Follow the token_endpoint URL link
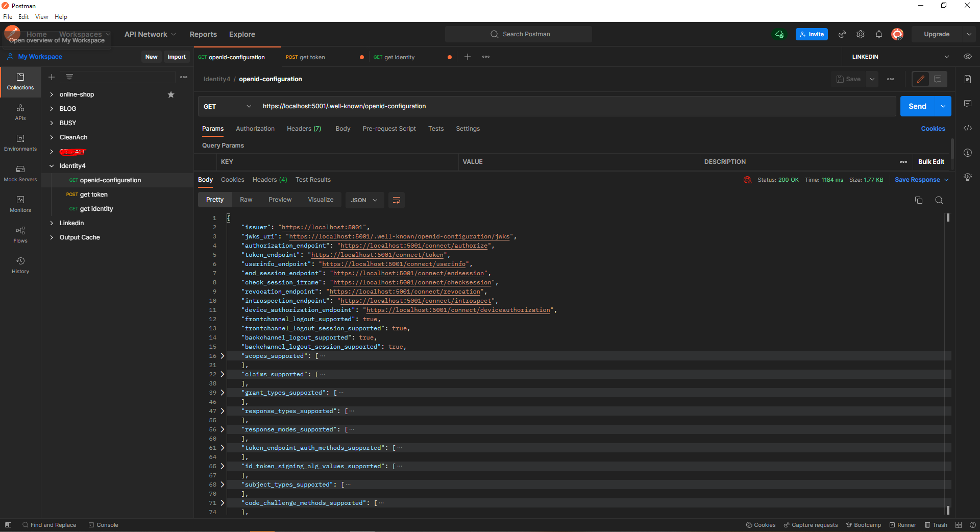This screenshot has width=980, height=532. (x=377, y=255)
